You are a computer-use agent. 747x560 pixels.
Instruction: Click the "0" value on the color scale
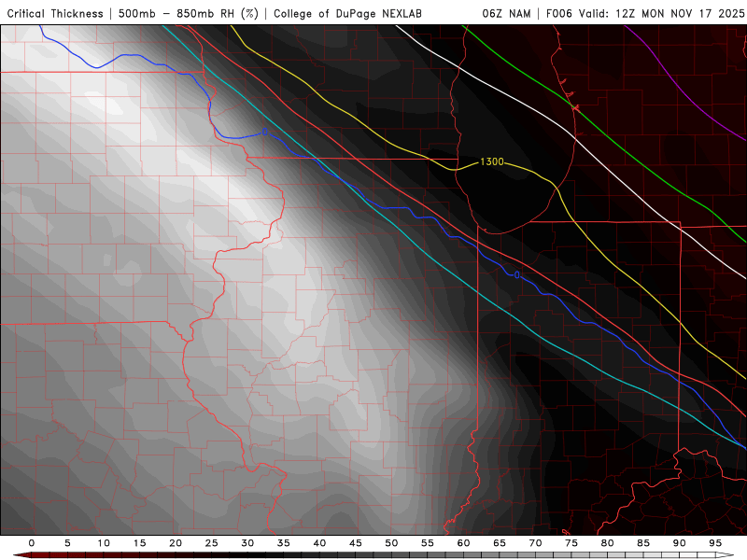tap(32, 543)
